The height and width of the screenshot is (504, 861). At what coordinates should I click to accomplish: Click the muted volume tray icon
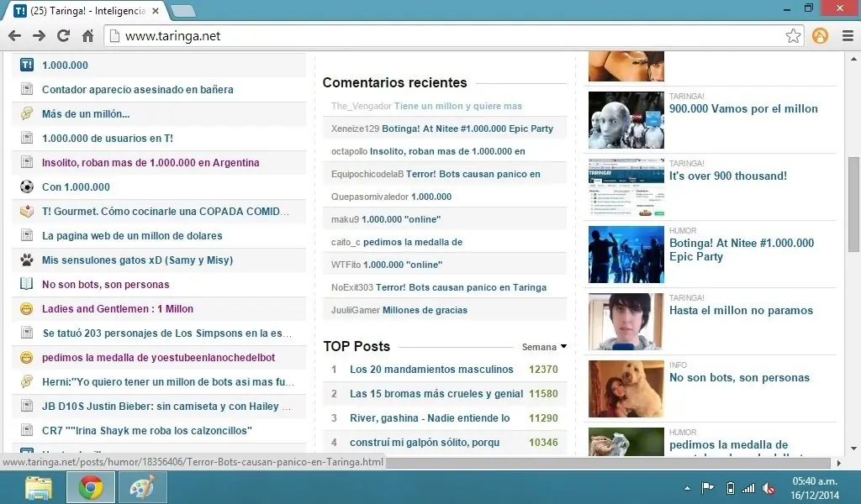pos(769,488)
